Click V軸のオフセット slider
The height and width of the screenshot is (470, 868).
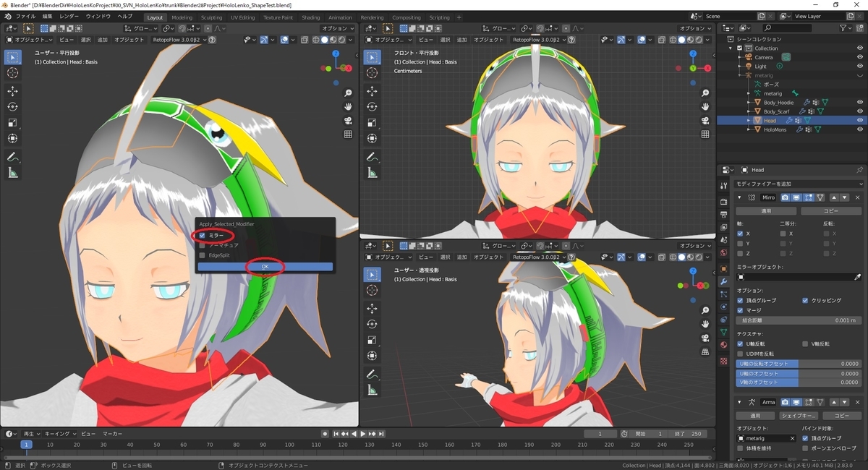[x=799, y=382]
